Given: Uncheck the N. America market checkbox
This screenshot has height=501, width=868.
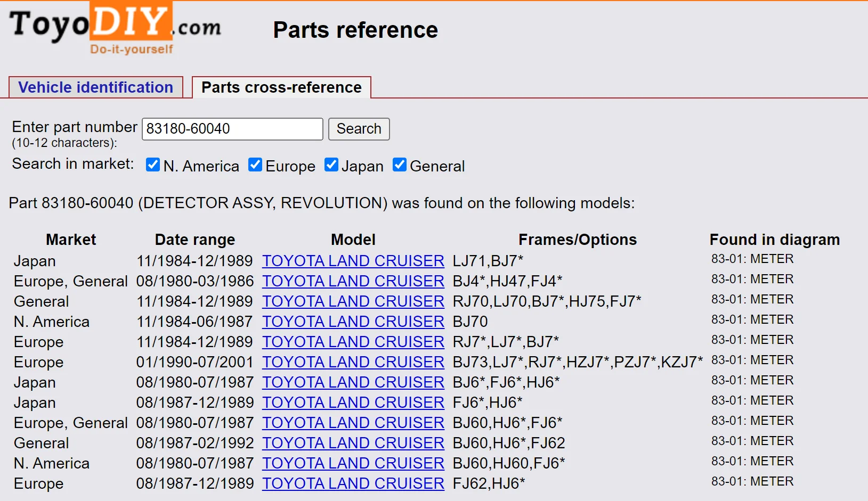Looking at the screenshot, I should 153,165.
